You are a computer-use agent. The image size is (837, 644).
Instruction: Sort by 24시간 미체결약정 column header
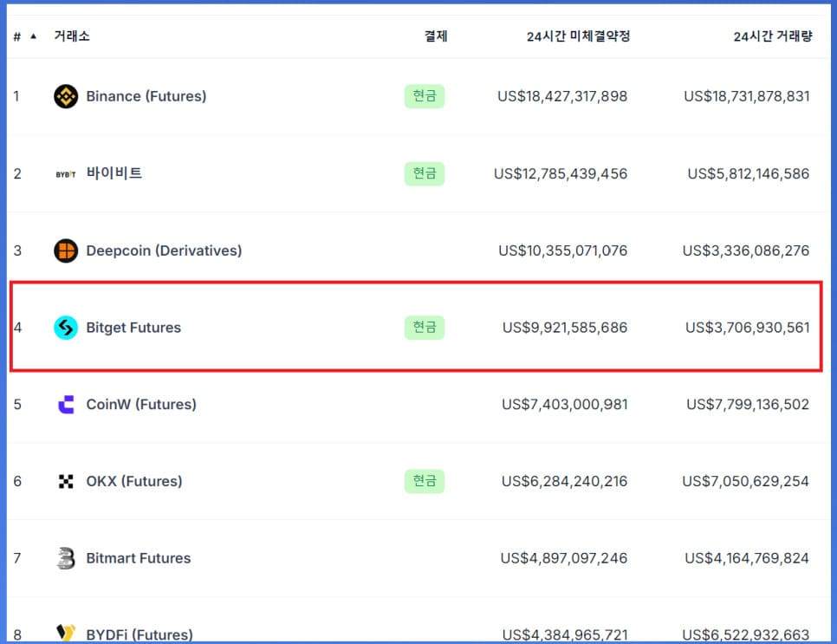[578, 36]
